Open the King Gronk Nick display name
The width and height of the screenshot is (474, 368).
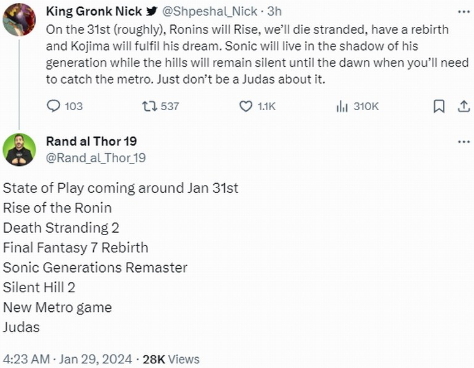click(94, 11)
